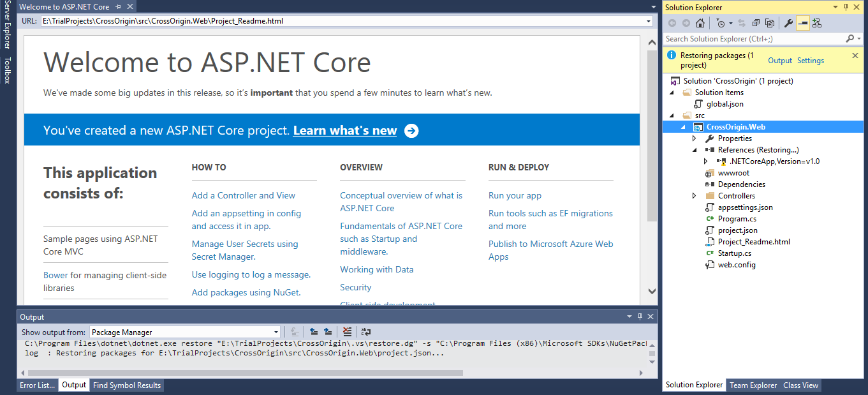
Task: Click the icon beside Dependencies
Action: point(709,184)
